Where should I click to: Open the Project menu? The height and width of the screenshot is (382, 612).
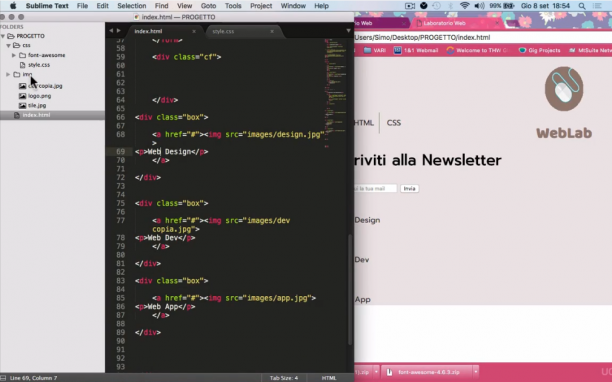261,6
